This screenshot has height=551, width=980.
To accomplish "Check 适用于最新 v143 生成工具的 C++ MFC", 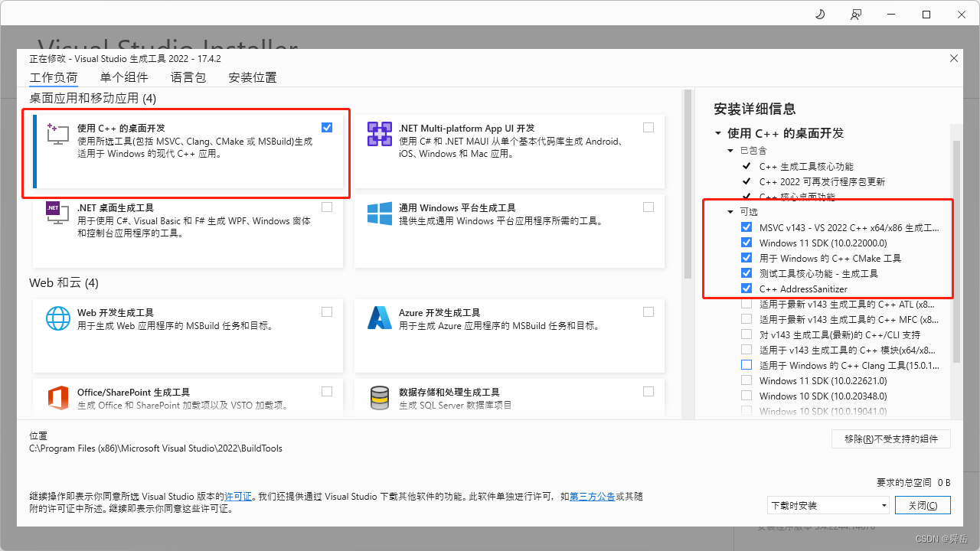I will tap(746, 319).
